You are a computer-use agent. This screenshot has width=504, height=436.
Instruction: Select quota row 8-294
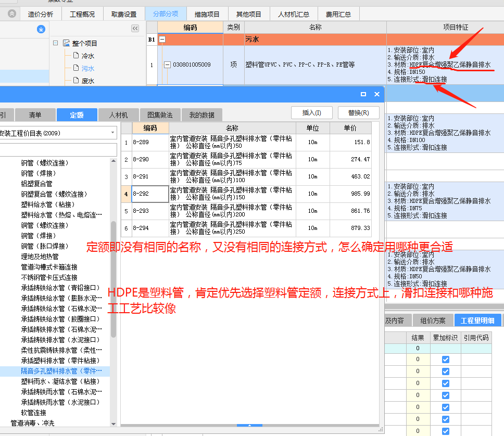point(247,228)
